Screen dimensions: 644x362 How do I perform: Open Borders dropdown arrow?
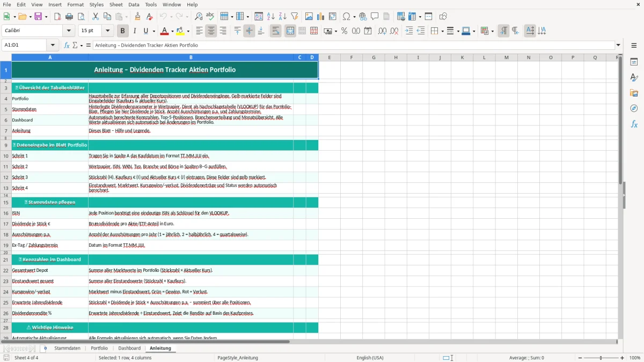pyautogui.click(x=442, y=31)
